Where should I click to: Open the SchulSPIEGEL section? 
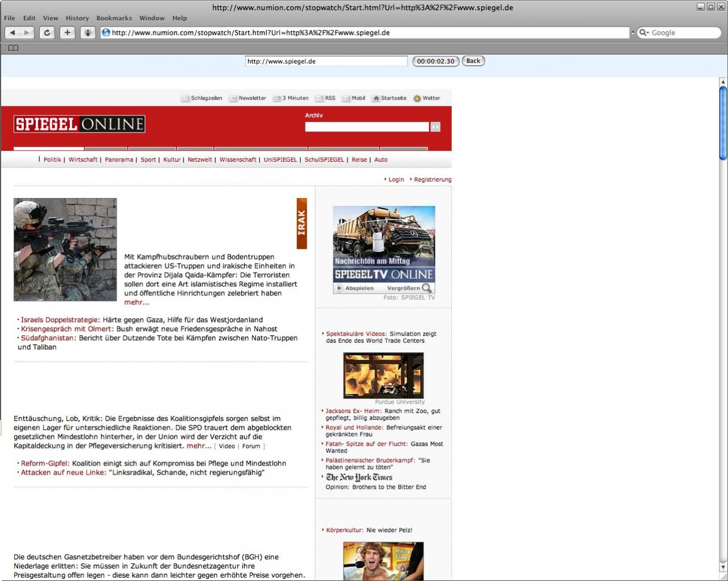pyautogui.click(x=324, y=160)
